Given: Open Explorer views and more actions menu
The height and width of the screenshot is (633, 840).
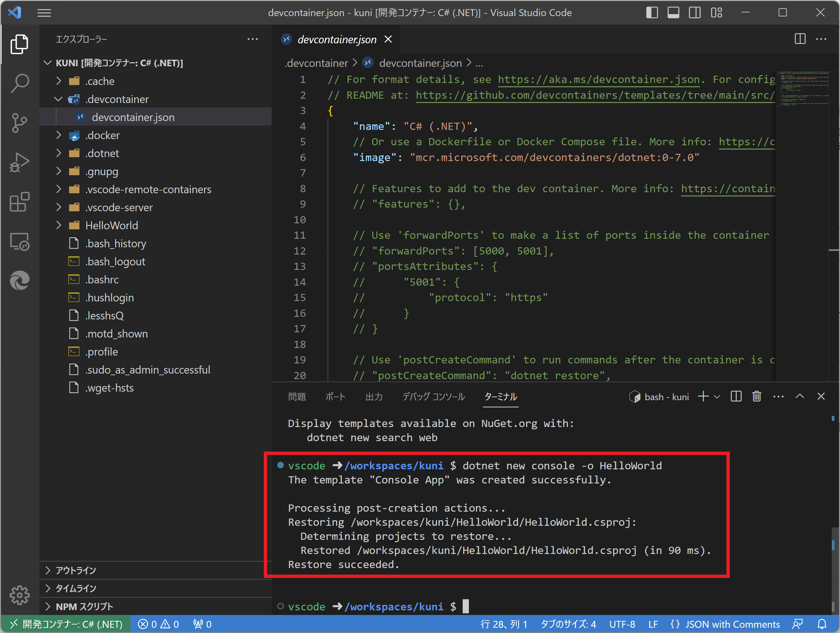Looking at the screenshot, I should click(x=253, y=39).
